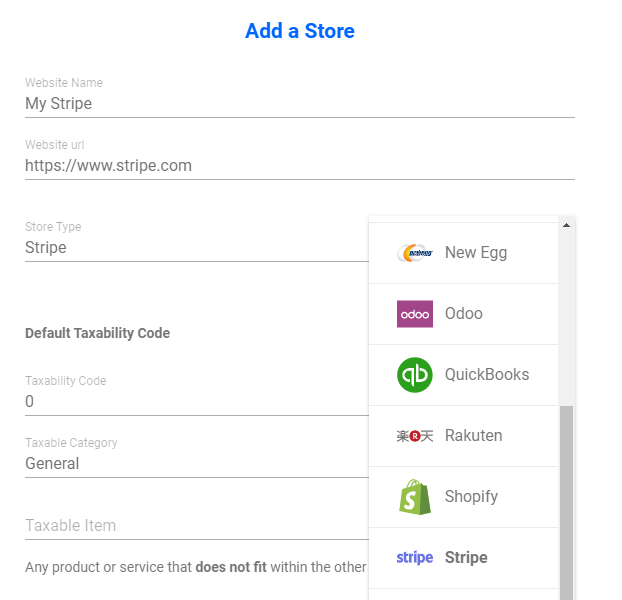
Task: Click the Rakuten logo icon
Action: (415, 436)
